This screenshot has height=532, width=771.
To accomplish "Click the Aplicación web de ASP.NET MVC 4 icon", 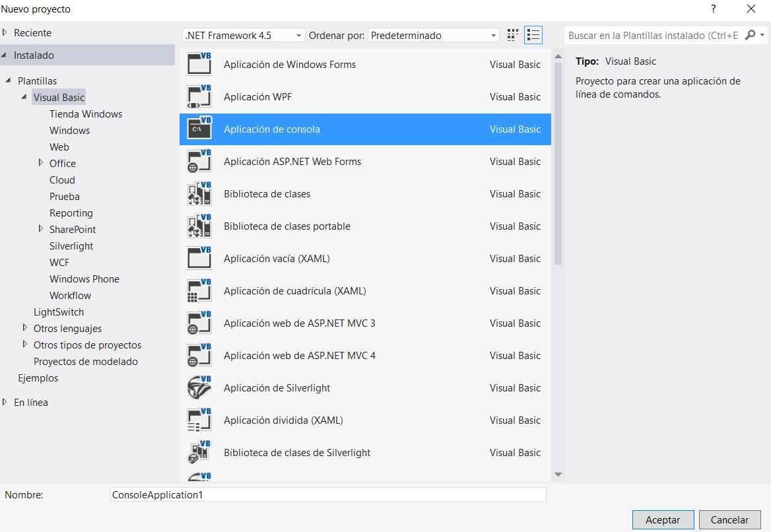I will click(199, 356).
